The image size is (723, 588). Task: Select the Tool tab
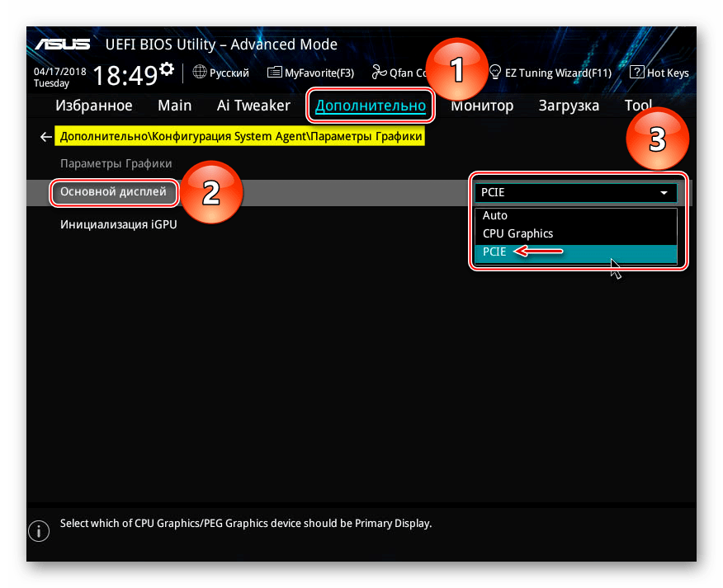[638, 106]
